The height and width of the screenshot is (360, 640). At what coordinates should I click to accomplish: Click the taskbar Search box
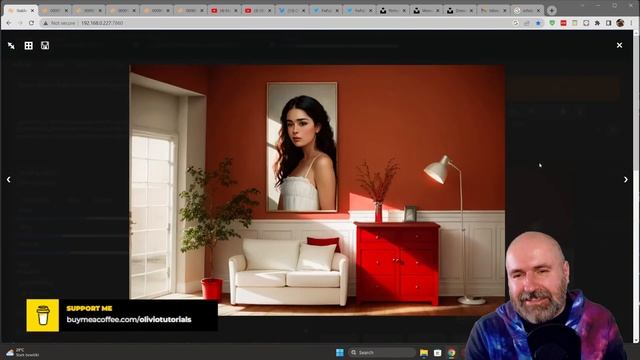(382, 353)
